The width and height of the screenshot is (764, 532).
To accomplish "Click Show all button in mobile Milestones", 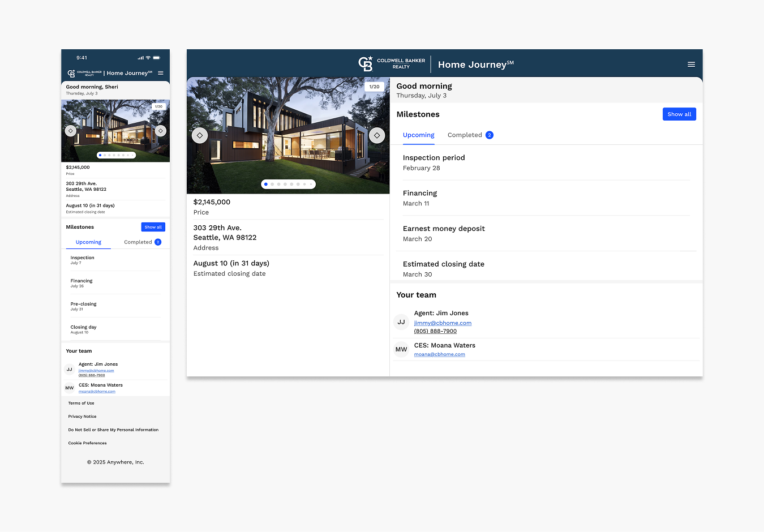I will point(153,227).
